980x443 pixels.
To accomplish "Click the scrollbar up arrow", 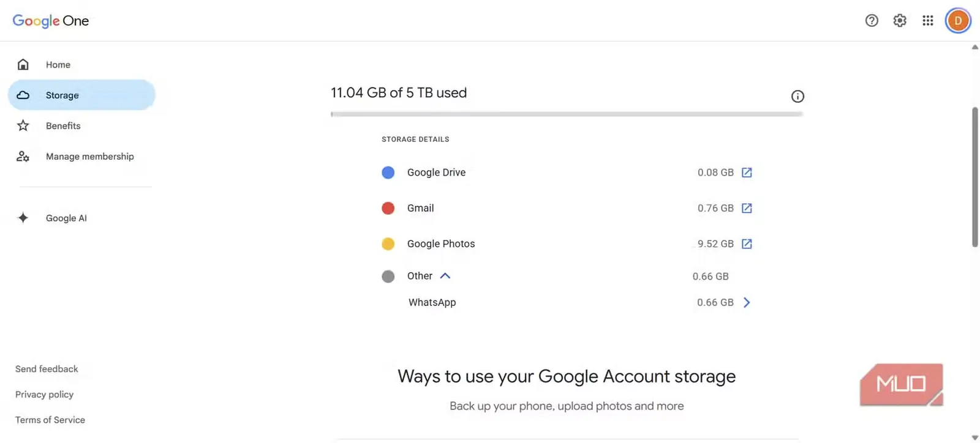I will (974, 47).
